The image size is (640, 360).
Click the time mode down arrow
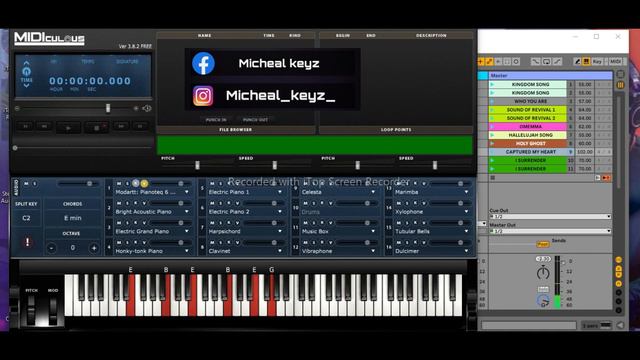26,86
